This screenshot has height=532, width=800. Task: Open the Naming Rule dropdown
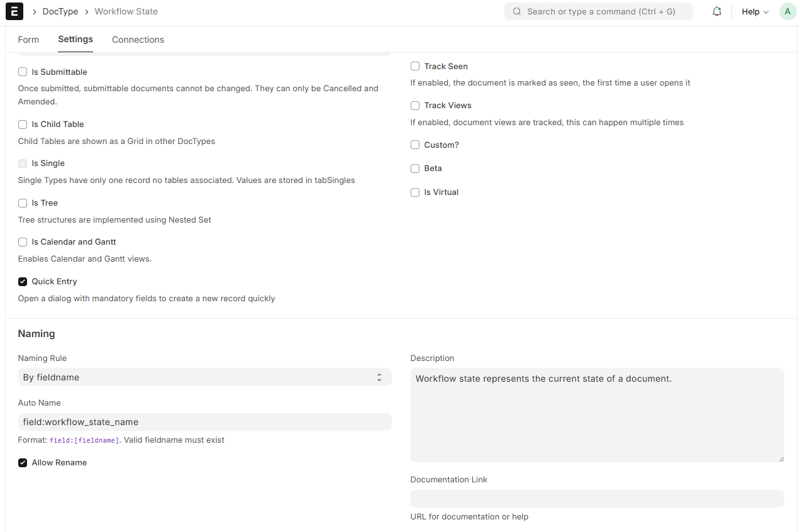point(204,377)
